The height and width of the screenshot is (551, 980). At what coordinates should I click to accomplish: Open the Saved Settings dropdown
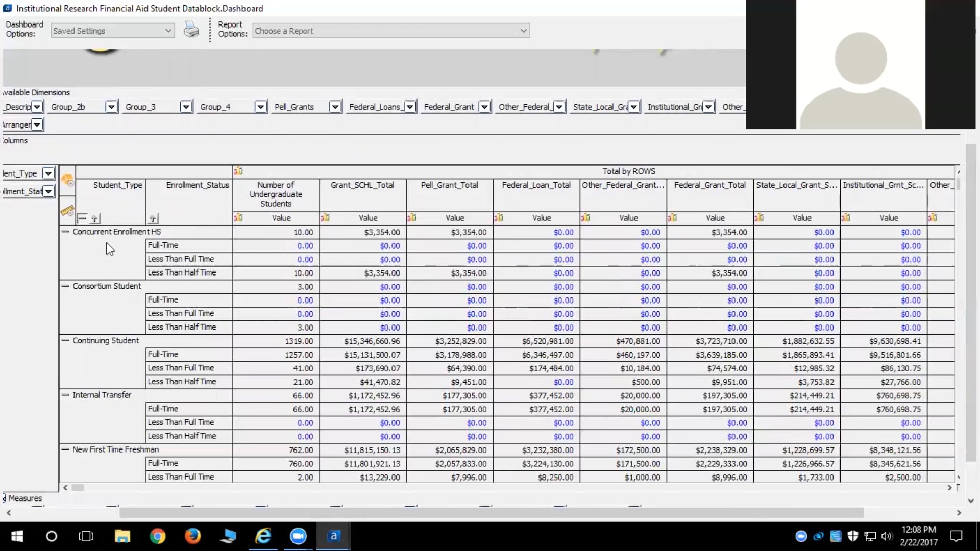[113, 31]
